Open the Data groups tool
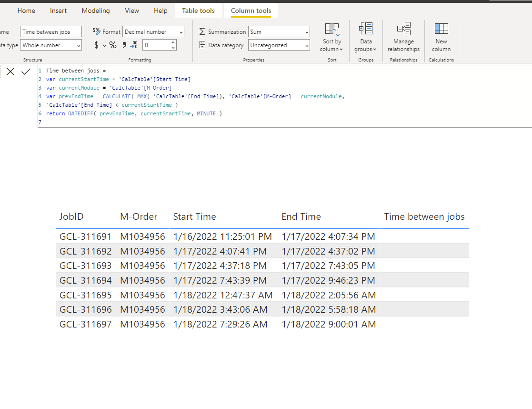Screen dimensions: 532x409 pos(366,37)
